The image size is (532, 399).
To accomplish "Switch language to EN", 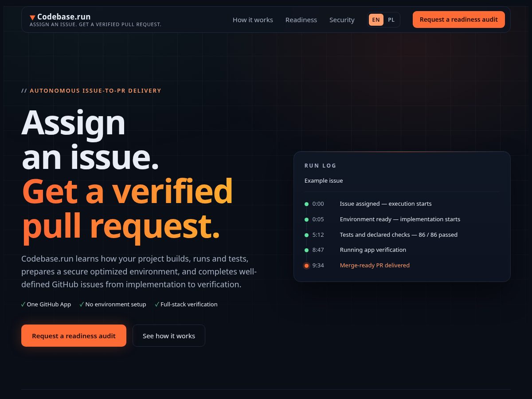I will [376, 20].
